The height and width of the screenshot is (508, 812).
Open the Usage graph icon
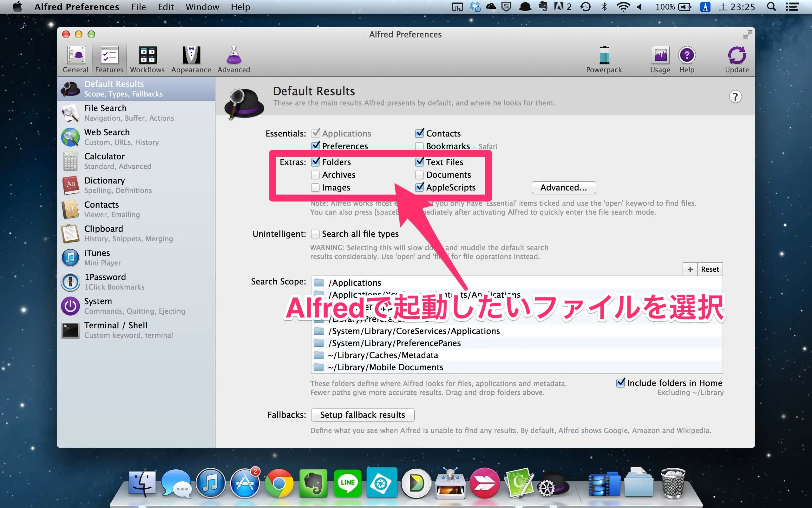tap(660, 60)
